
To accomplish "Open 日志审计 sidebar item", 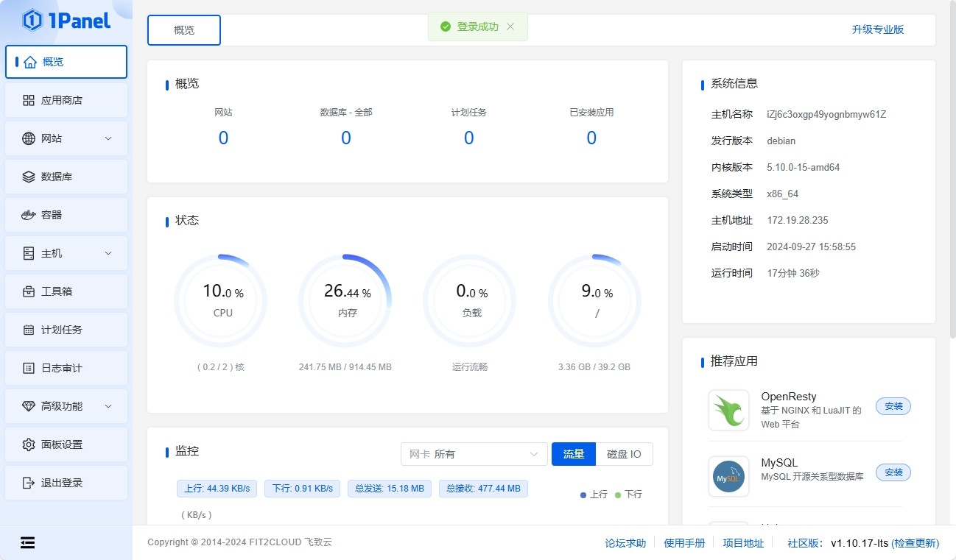I will [x=66, y=368].
